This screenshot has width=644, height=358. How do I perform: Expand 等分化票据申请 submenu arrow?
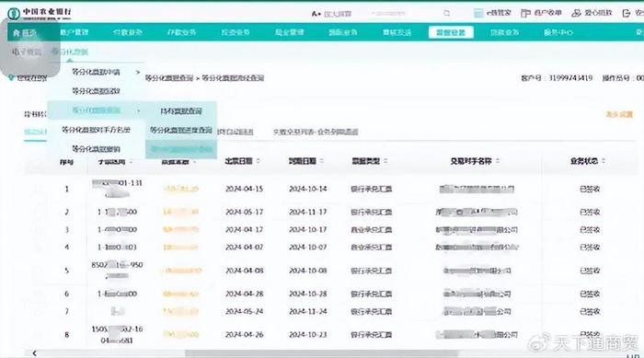tap(138, 72)
